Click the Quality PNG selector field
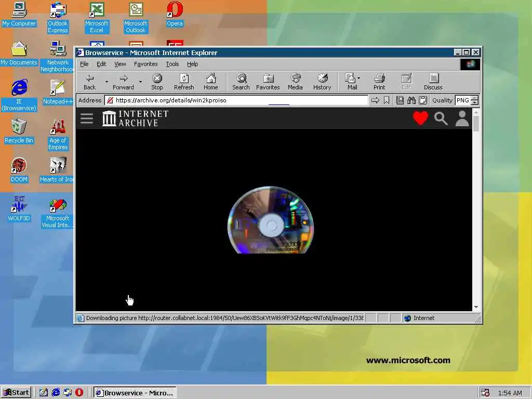 click(x=463, y=100)
